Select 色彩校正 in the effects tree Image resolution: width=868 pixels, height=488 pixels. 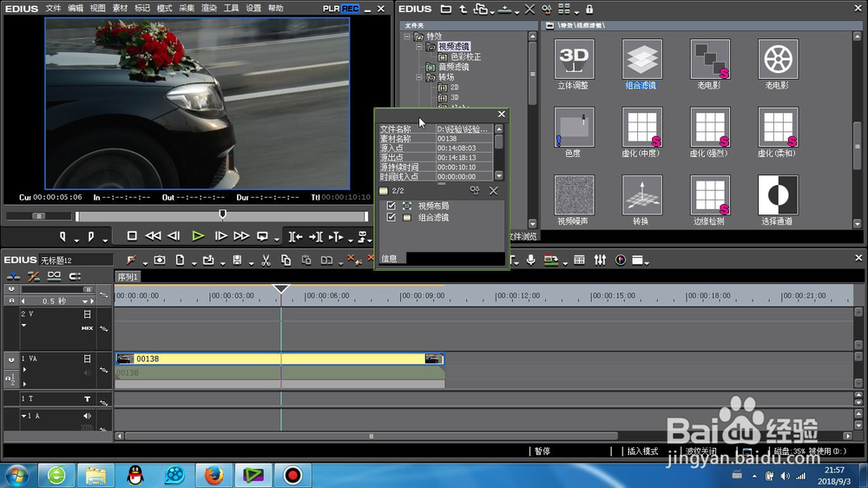pyautogui.click(x=465, y=56)
